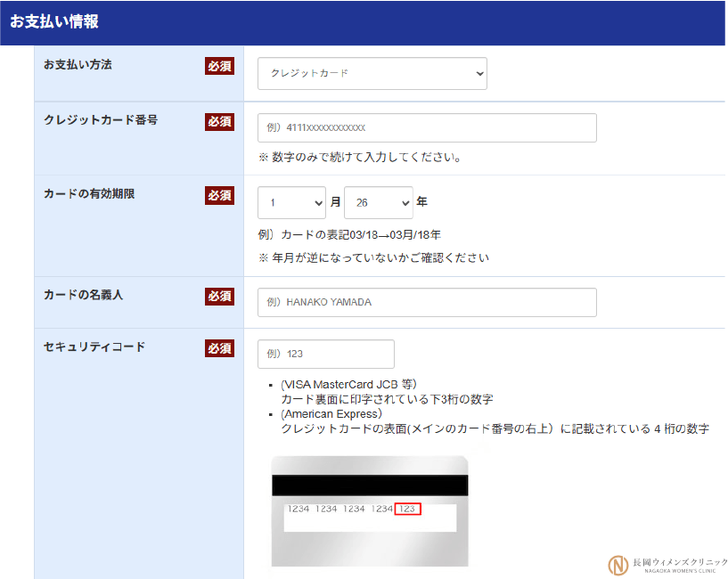Click the 月 label after month dropdown
This screenshot has width=728, height=579.
pos(335,202)
